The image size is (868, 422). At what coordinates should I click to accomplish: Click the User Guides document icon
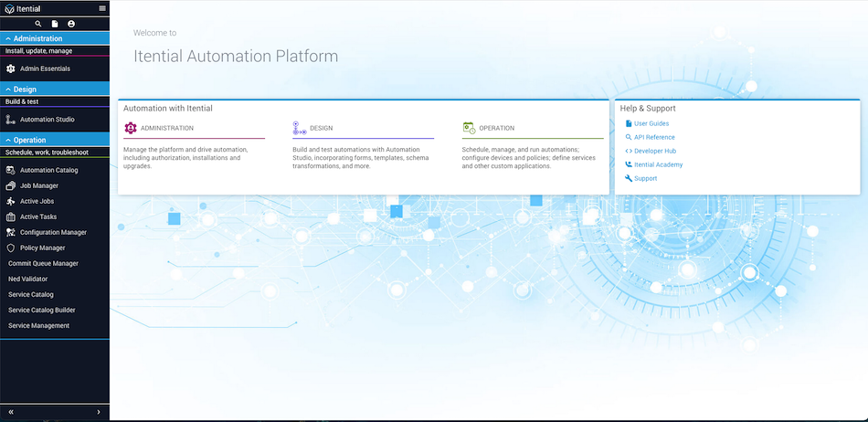point(629,123)
